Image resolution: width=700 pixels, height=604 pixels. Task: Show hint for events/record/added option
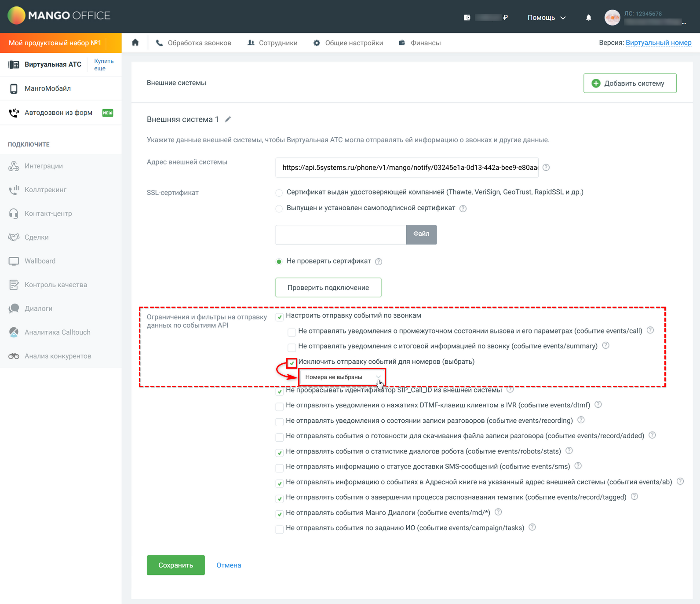[x=652, y=435]
